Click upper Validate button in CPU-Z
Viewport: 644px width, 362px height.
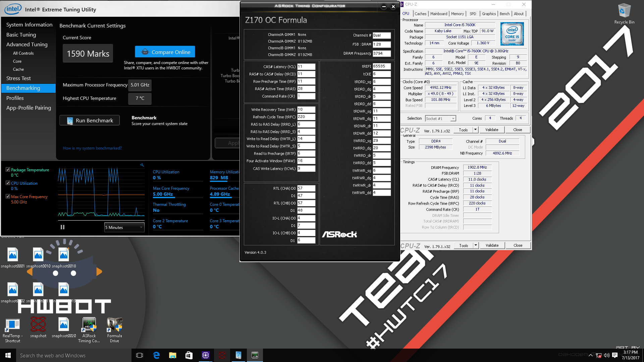click(x=492, y=130)
